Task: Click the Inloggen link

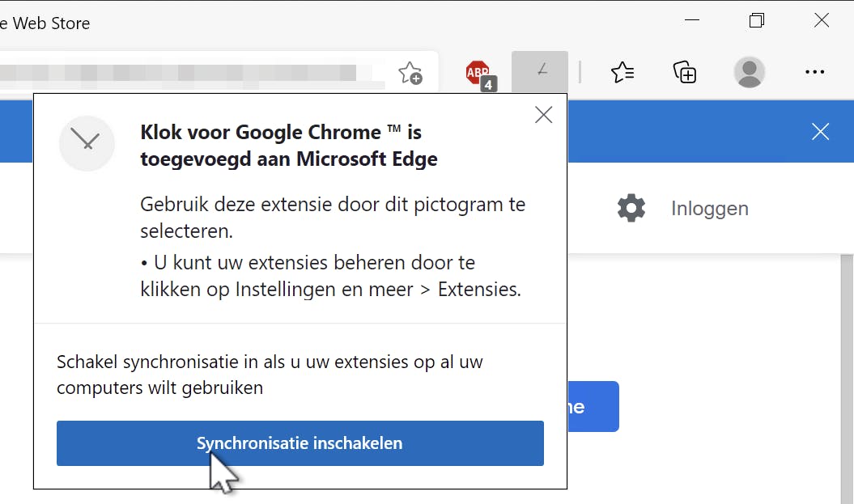Action: tap(709, 208)
